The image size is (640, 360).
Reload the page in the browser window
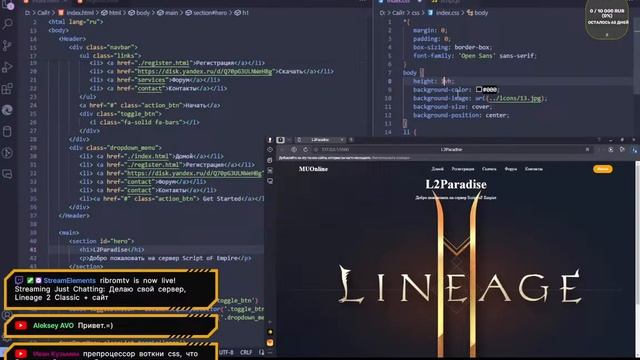coord(305,150)
